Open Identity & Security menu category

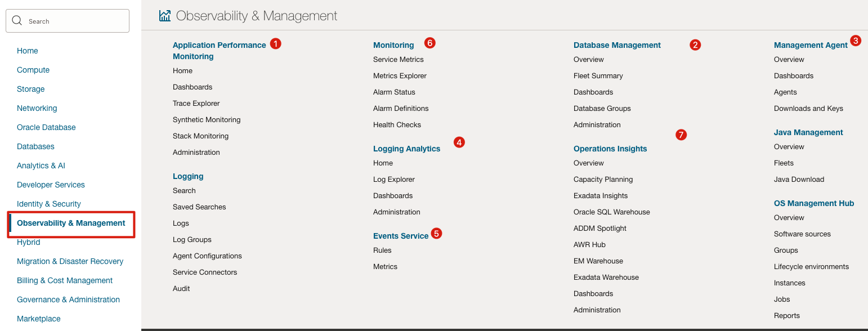49,204
